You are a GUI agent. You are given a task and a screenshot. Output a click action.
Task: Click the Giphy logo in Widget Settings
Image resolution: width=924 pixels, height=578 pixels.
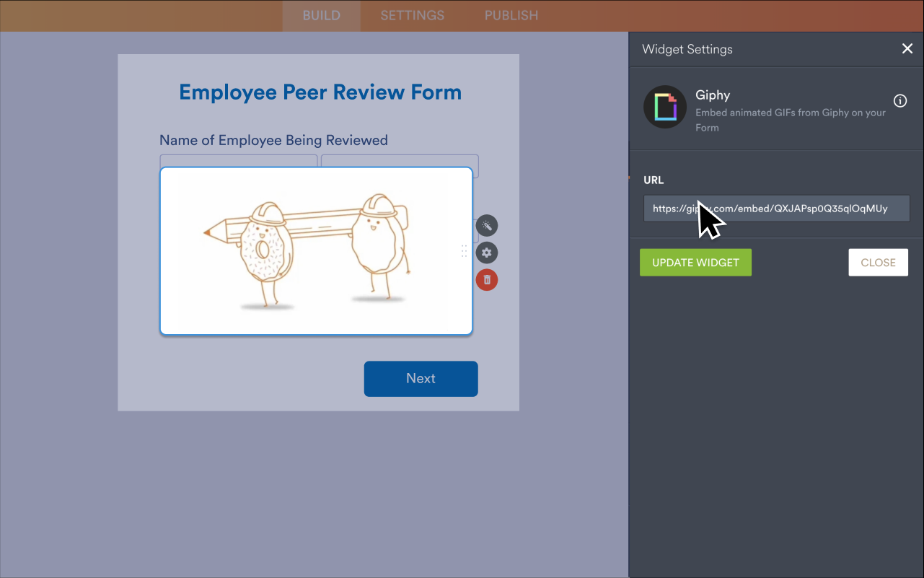664,108
